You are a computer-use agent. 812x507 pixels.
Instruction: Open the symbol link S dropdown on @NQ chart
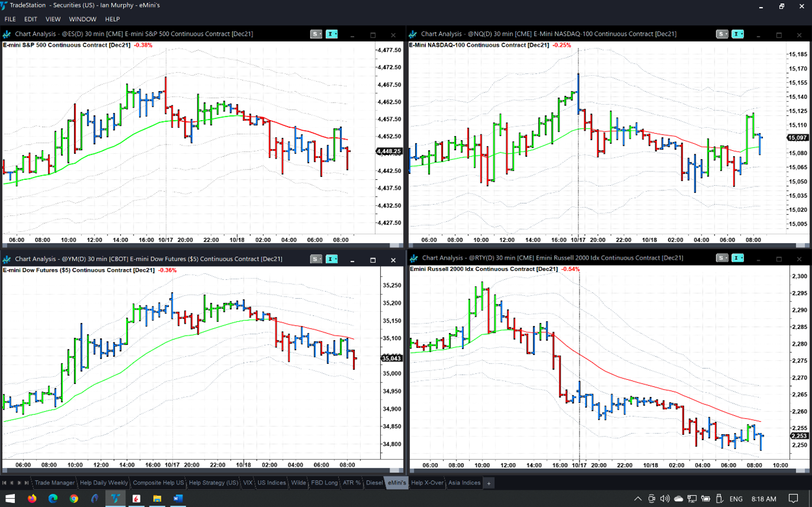tap(726, 34)
